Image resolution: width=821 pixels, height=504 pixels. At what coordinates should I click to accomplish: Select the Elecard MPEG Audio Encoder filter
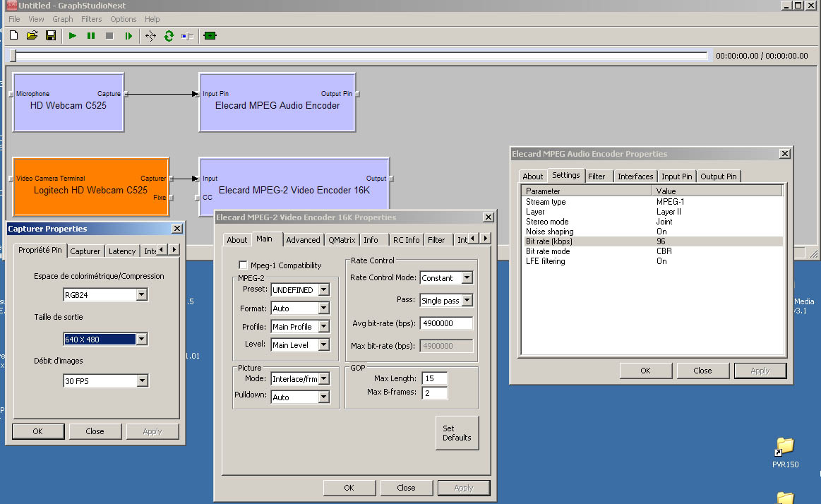[277, 102]
